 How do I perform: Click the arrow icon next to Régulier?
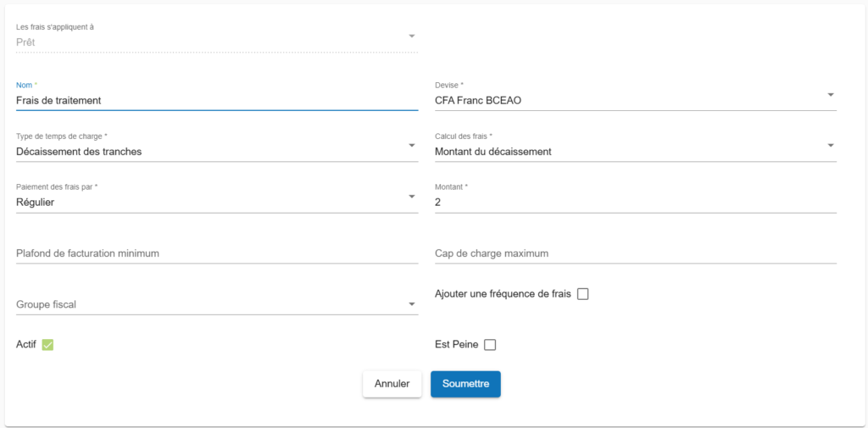click(x=412, y=197)
